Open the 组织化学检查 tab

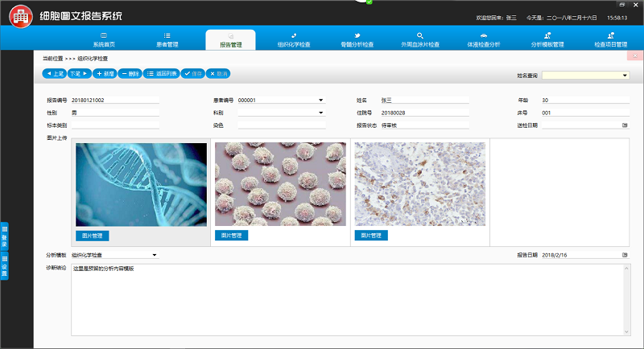294,39
